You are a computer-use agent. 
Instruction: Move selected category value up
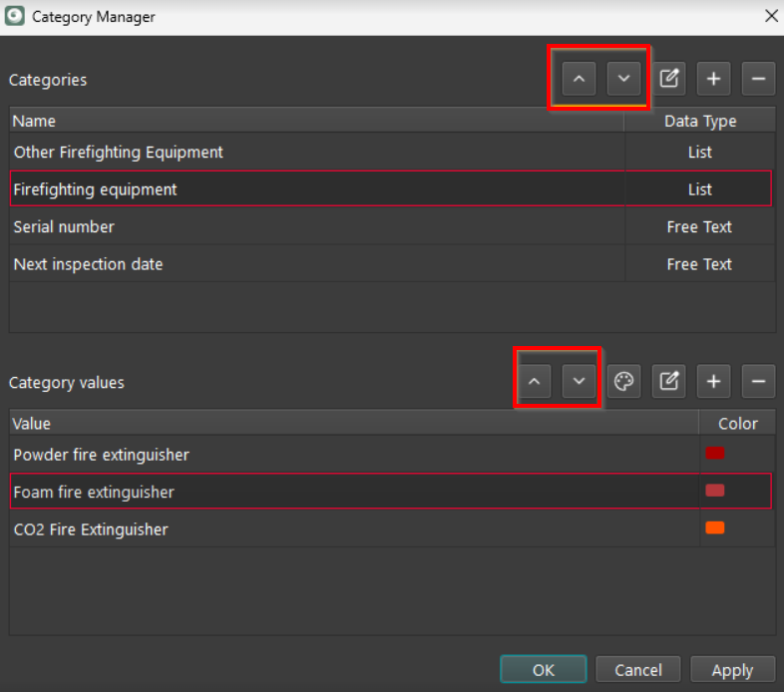click(x=535, y=381)
